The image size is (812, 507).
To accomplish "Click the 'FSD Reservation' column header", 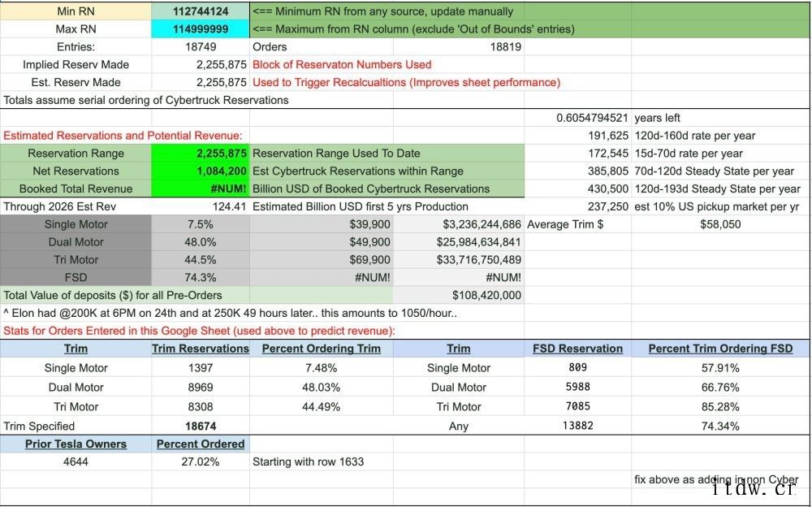I will click(577, 349).
